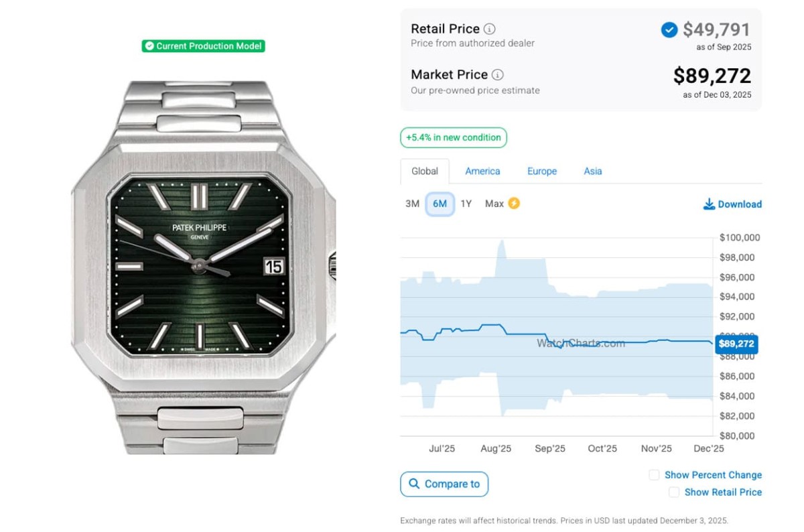Click the Download link
The image size is (804, 532).
(740, 204)
